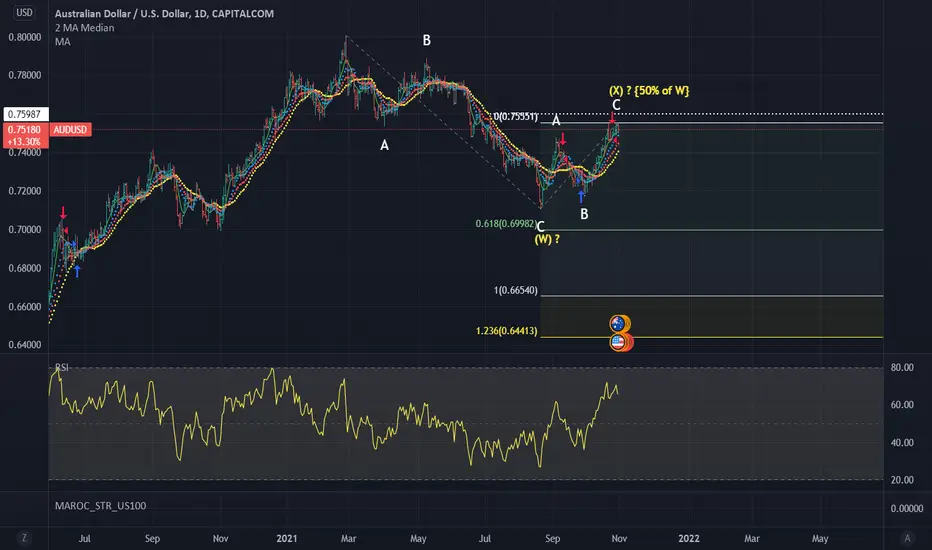
Task: Select the RSI indicator label
Action: pos(62,367)
